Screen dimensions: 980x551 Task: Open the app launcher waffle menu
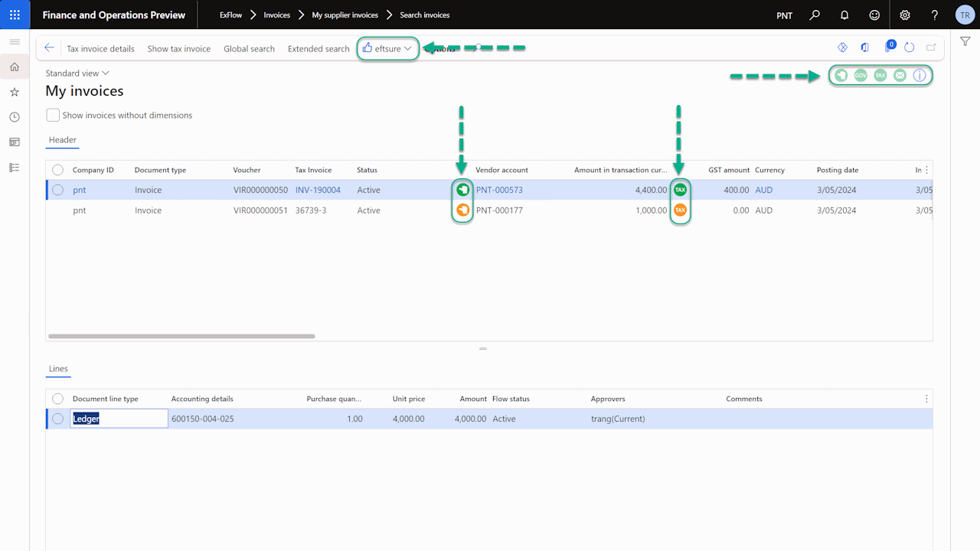pos(15,15)
